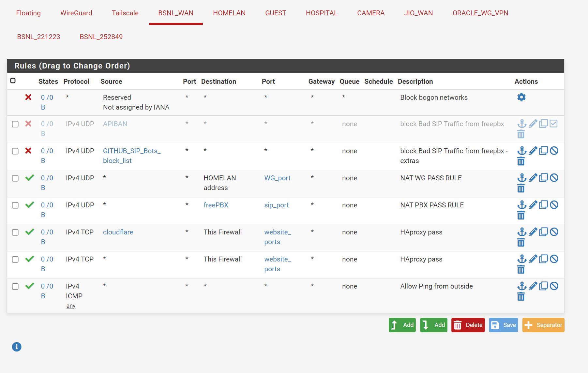This screenshot has height=373, width=588.
Task: Delete the GITHUB_SIP_Bots_block_list rule
Action: pos(521,161)
